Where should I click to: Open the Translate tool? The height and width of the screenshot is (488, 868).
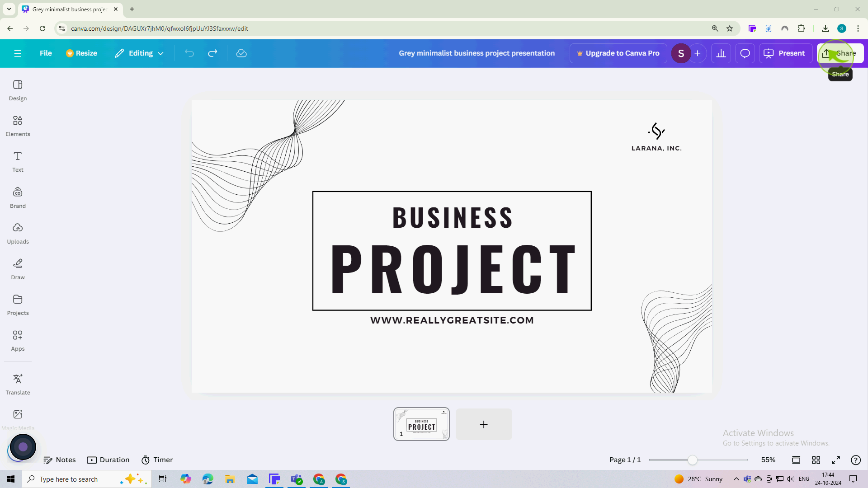coord(18,384)
